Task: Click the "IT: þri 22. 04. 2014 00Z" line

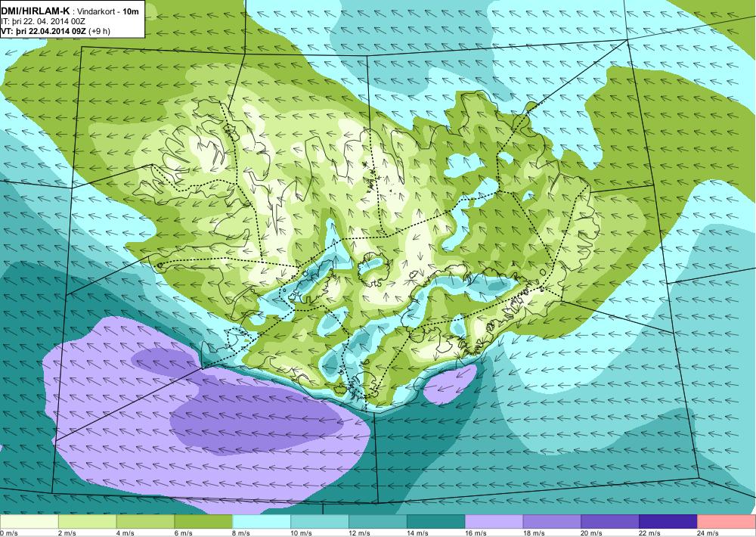Action: pyautogui.click(x=43, y=21)
